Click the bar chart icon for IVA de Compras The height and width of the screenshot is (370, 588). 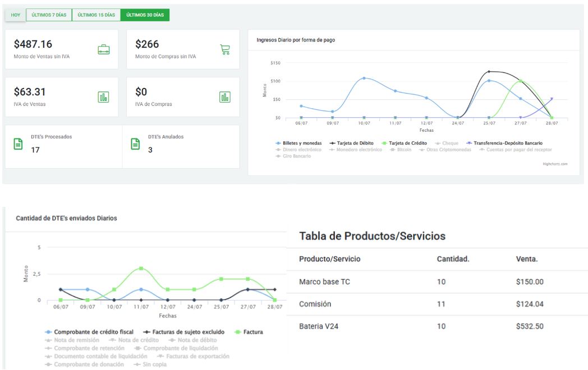[x=224, y=97]
